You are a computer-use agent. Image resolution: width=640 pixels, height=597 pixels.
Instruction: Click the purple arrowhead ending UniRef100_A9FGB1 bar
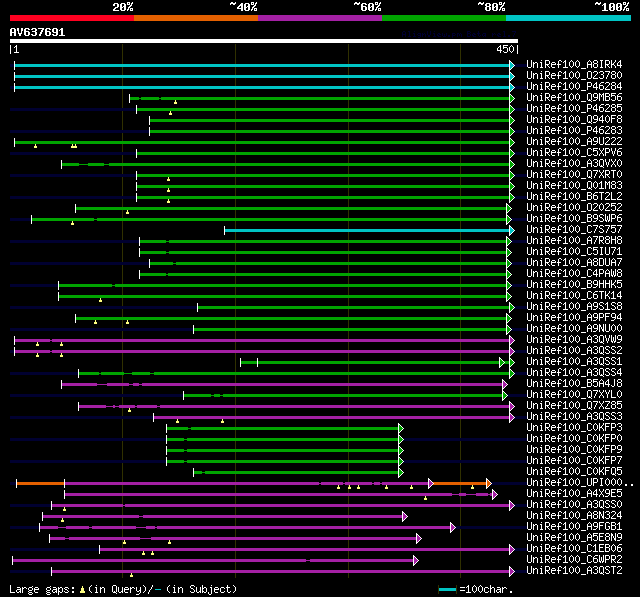tap(453, 528)
